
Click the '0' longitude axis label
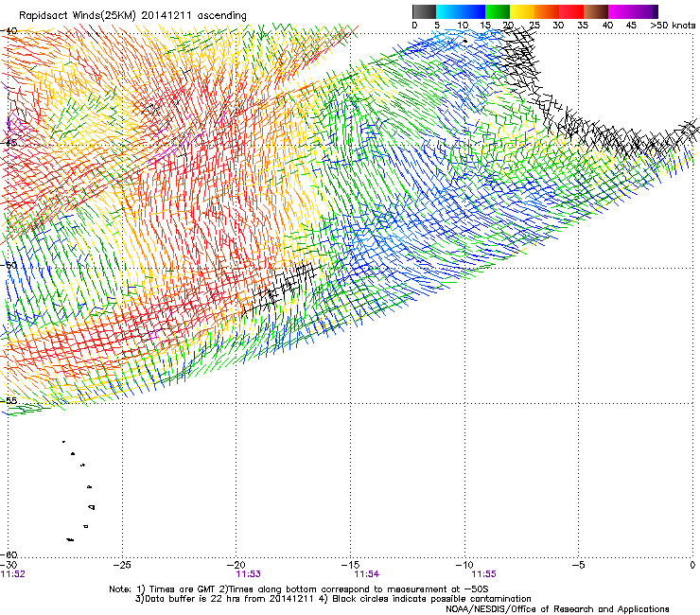point(692,565)
